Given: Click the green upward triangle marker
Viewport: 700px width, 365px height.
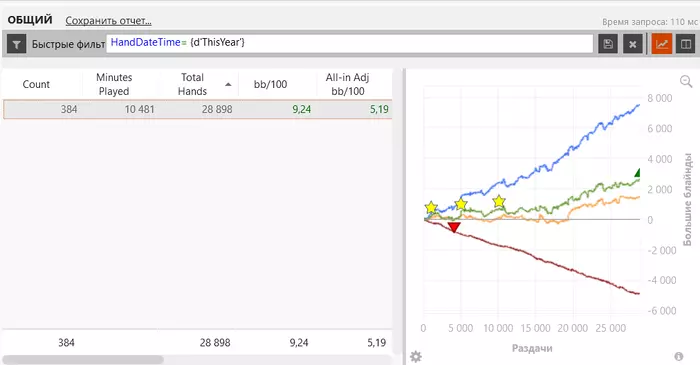Looking at the screenshot, I should point(638,173).
